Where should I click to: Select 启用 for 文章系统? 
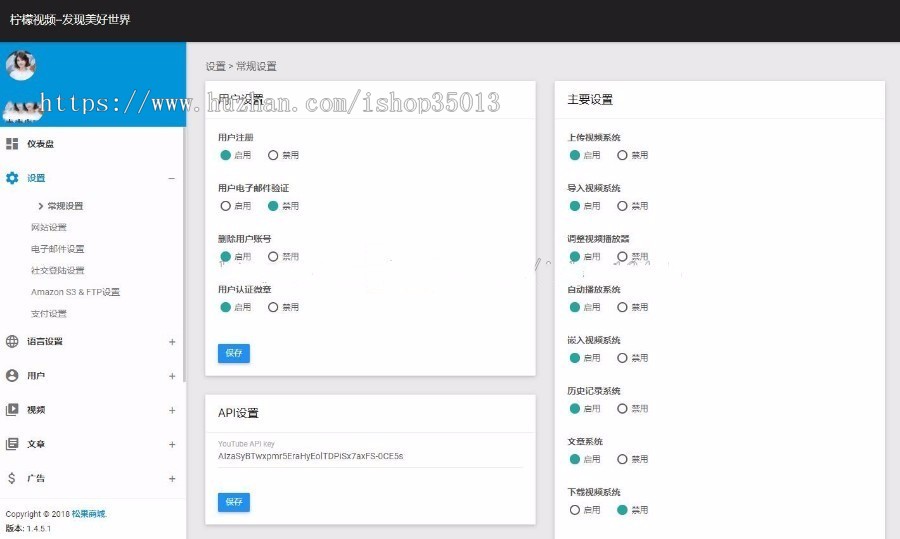pyautogui.click(x=575, y=459)
